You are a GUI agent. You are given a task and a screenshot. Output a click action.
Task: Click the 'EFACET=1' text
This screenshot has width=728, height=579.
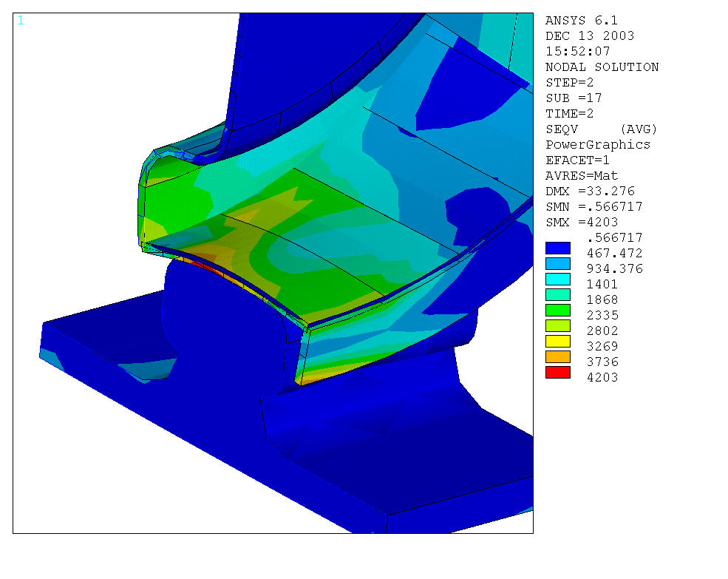tap(577, 160)
